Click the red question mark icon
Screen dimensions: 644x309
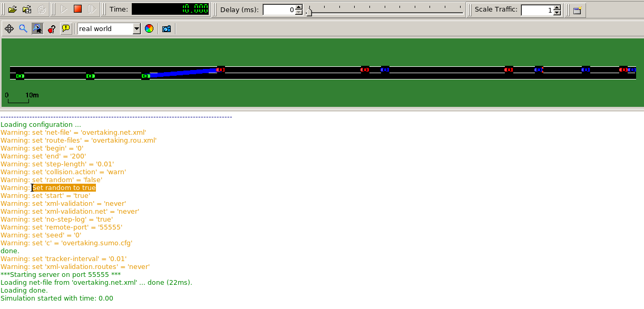tap(51, 28)
